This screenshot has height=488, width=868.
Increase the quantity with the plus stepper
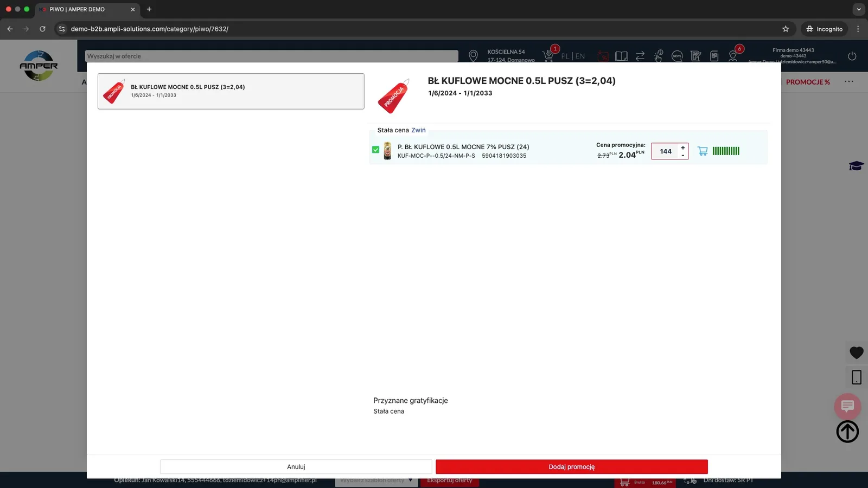pyautogui.click(x=683, y=147)
